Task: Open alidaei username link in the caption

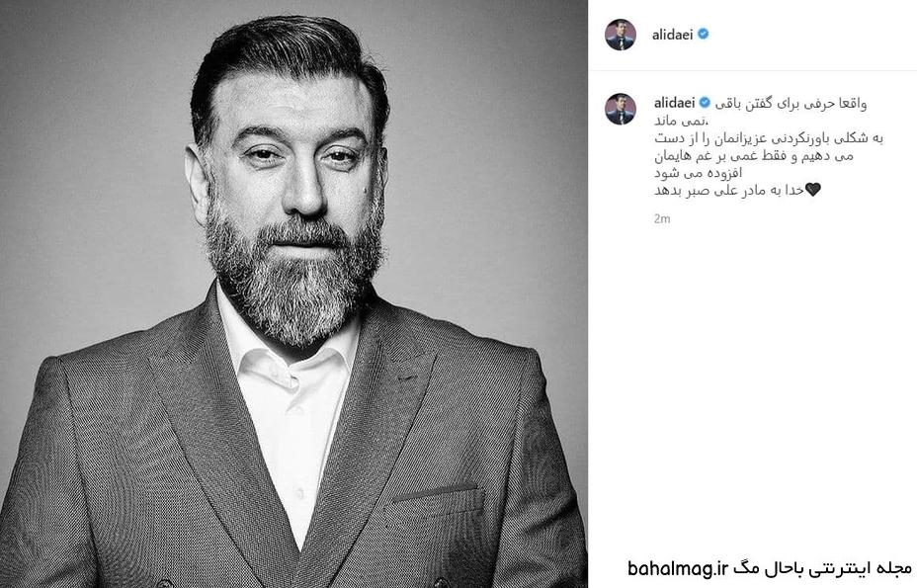Action: pyautogui.click(x=674, y=103)
